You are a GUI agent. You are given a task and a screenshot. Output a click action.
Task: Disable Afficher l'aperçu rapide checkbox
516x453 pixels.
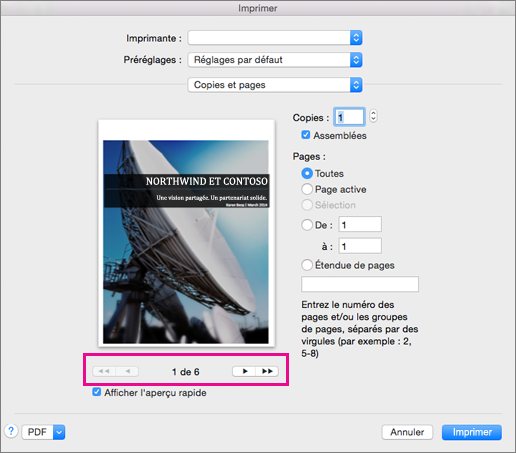(x=97, y=392)
